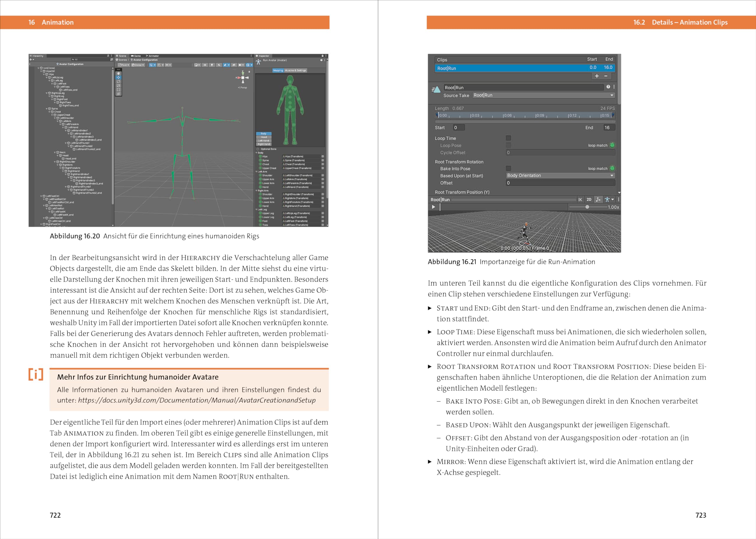Collapse the Body bone section in the Inspector
The height and width of the screenshot is (539, 756).
pyautogui.click(x=256, y=153)
